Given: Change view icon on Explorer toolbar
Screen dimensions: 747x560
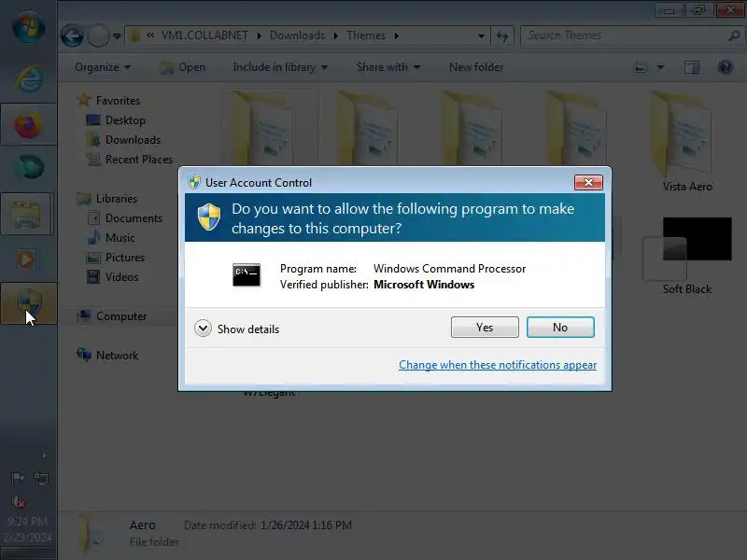Looking at the screenshot, I should click(x=641, y=67).
